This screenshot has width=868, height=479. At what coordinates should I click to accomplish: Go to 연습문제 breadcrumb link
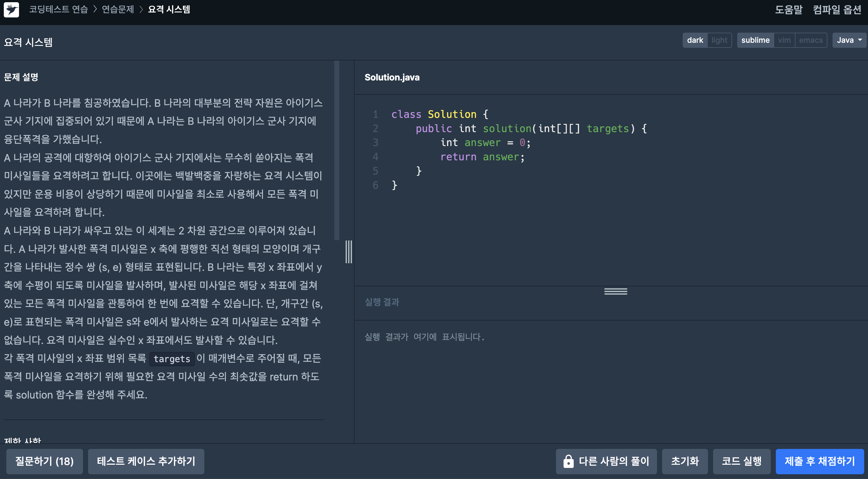118,10
